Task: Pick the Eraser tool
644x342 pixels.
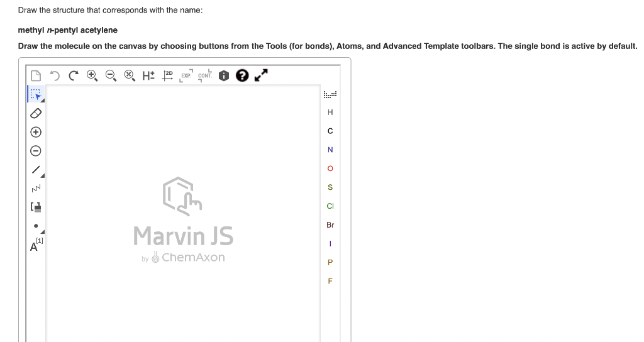Action: [x=36, y=113]
